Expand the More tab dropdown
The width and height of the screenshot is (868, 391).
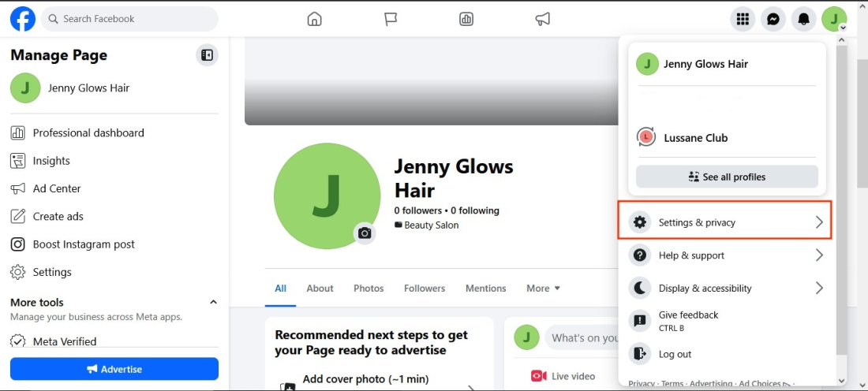pyautogui.click(x=543, y=289)
